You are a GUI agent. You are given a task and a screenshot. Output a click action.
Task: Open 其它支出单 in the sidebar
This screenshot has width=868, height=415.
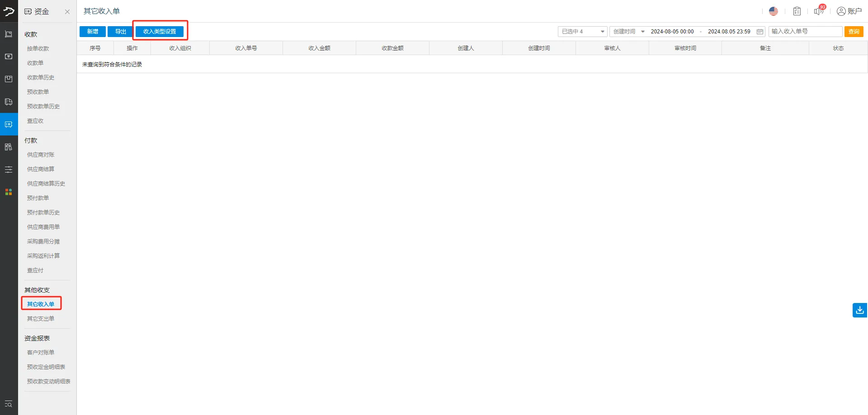point(41,319)
